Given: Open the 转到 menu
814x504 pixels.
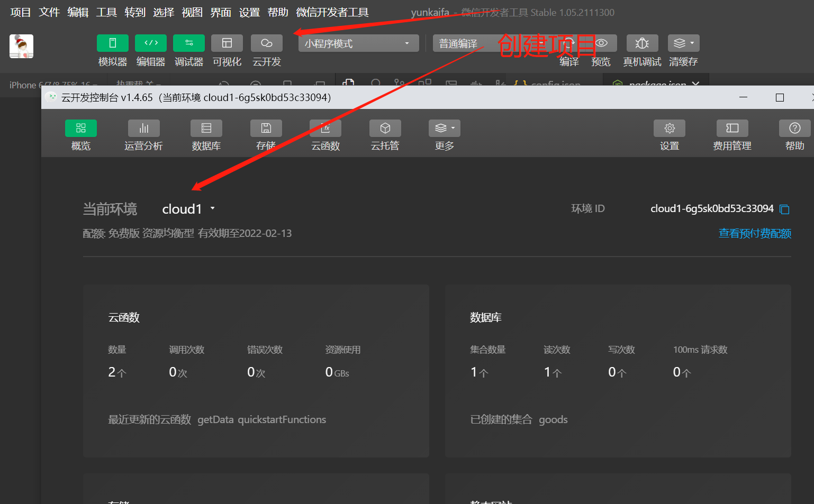Looking at the screenshot, I should coord(135,12).
